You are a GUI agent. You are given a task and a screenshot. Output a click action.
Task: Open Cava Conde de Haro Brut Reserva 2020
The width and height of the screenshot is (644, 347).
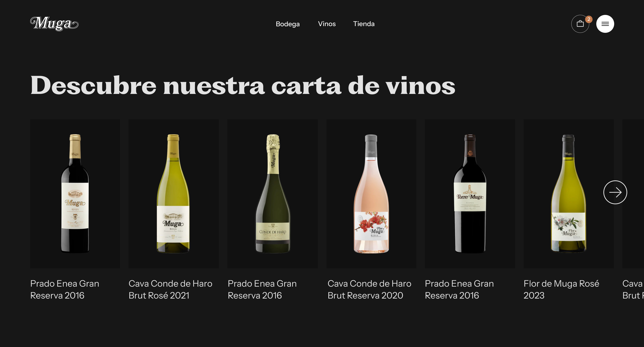coord(369,289)
